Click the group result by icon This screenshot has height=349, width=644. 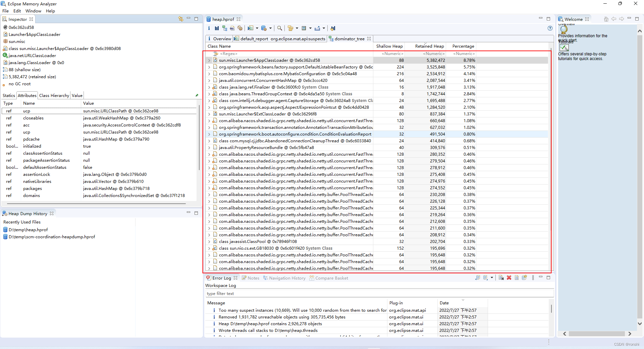click(x=290, y=28)
